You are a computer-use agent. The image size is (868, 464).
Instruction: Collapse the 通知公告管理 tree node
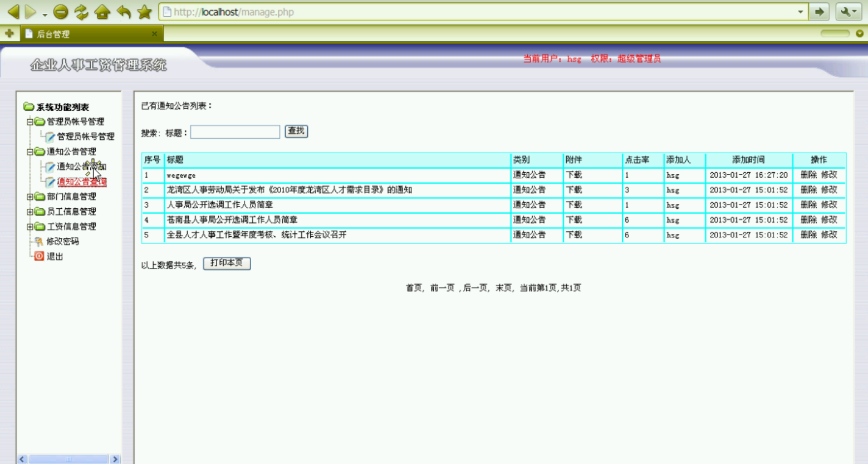point(30,152)
